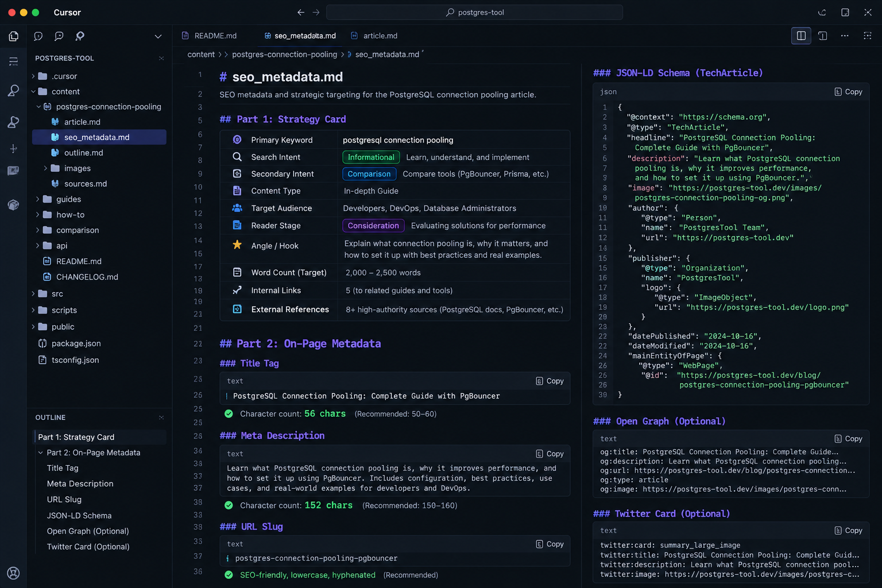Copy the JSON-LD schema code block
This screenshot has width=882, height=588.
click(x=848, y=92)
